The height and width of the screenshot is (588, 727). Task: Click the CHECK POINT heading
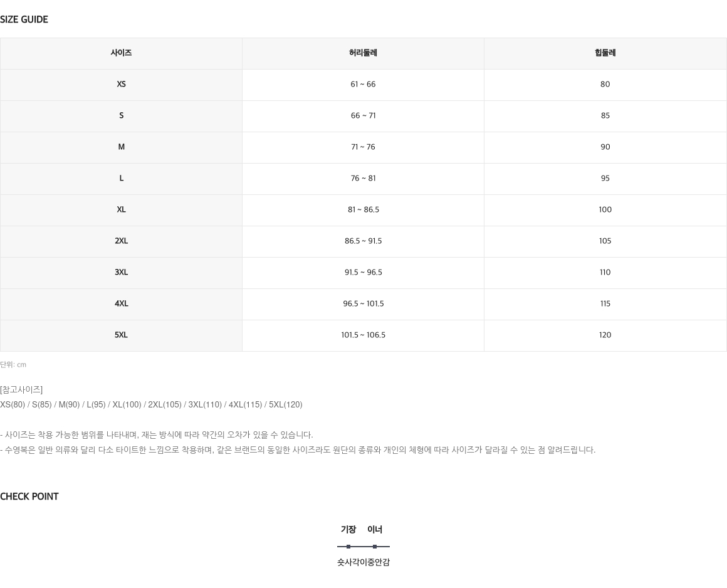click(x=29, y=496)
